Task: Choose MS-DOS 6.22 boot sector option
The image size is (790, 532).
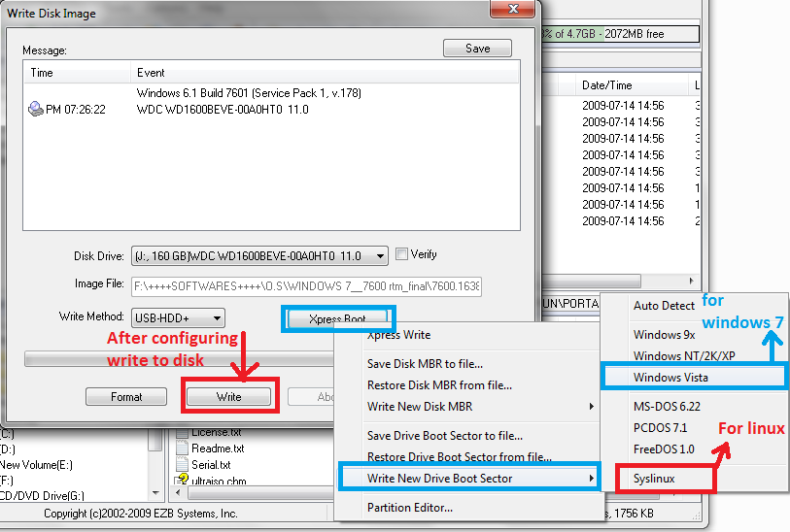Action: point(667,406)
